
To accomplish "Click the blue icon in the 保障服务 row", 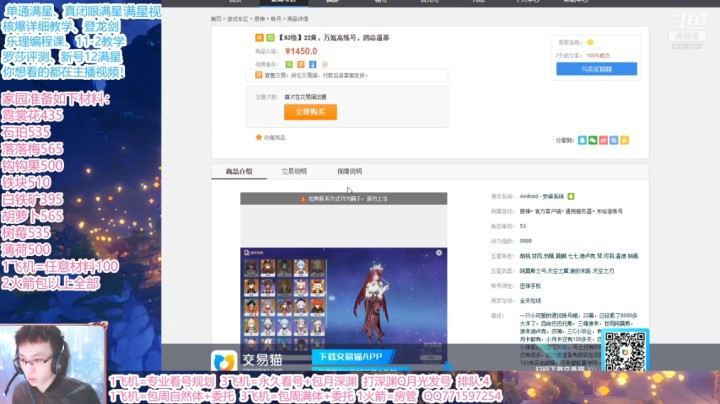I will (313, 64).
